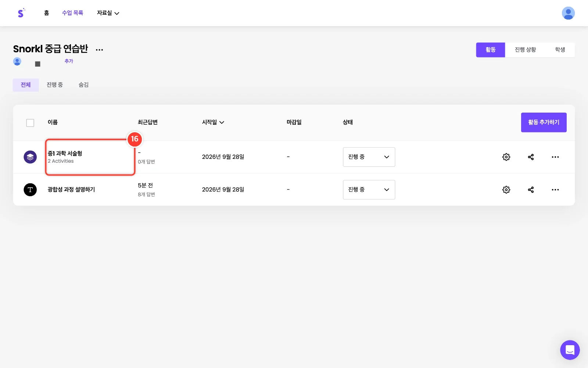Open settings gear for 중1 과학 서술형

click(x=506, y=157)
